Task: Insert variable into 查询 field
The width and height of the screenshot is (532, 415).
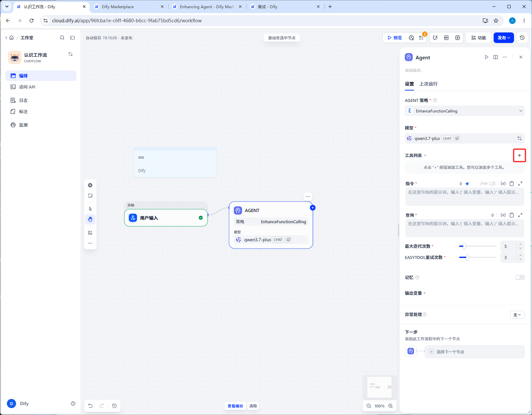Action: [x=503, y=215]
